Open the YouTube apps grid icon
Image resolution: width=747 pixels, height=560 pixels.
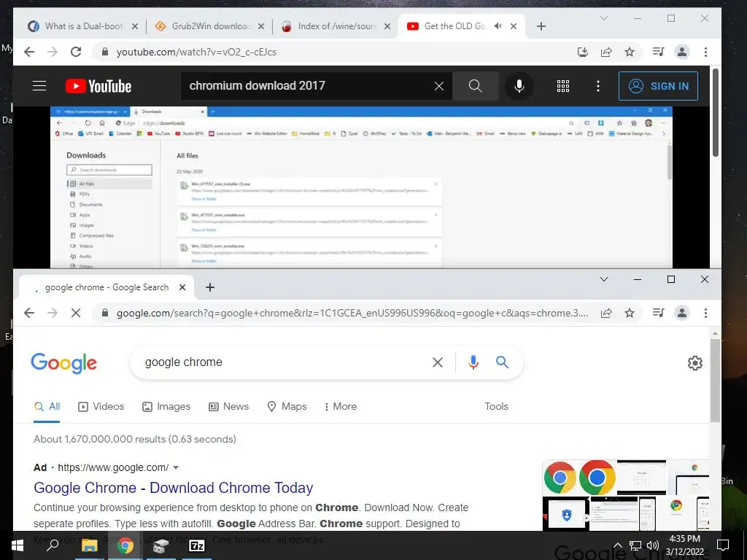point(563,86)
